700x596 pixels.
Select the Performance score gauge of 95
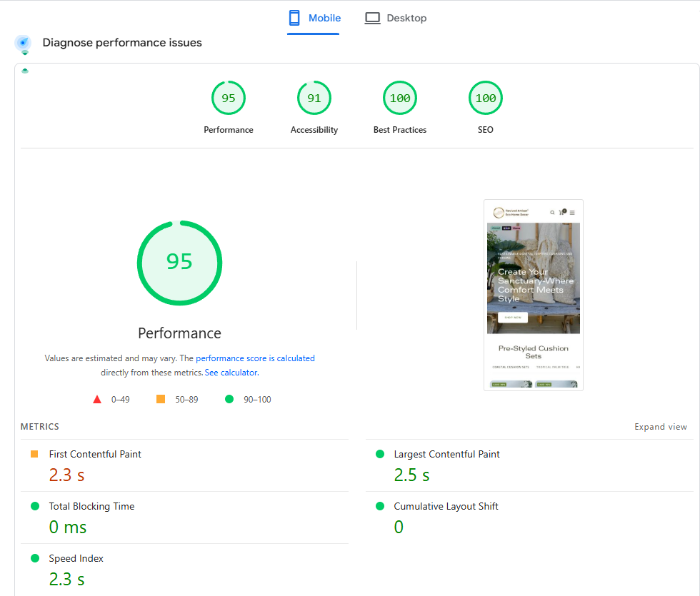(229, 99)
